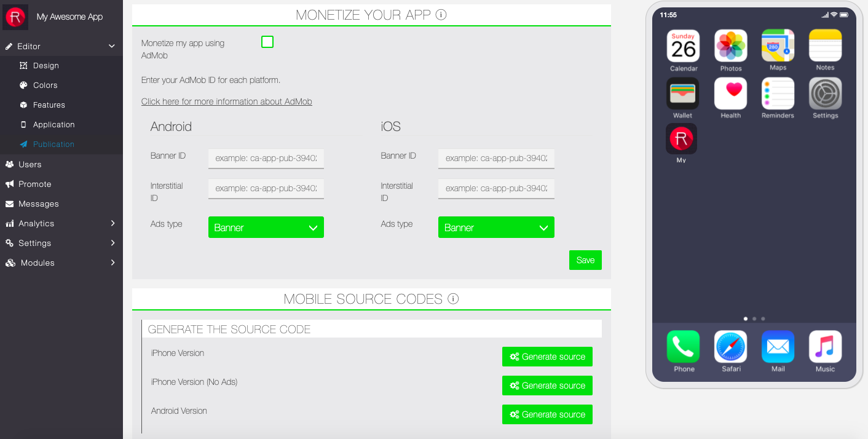Open the Android Ads type dropdown
Viewport: 868px width, 439px height.
coord(266,227)
